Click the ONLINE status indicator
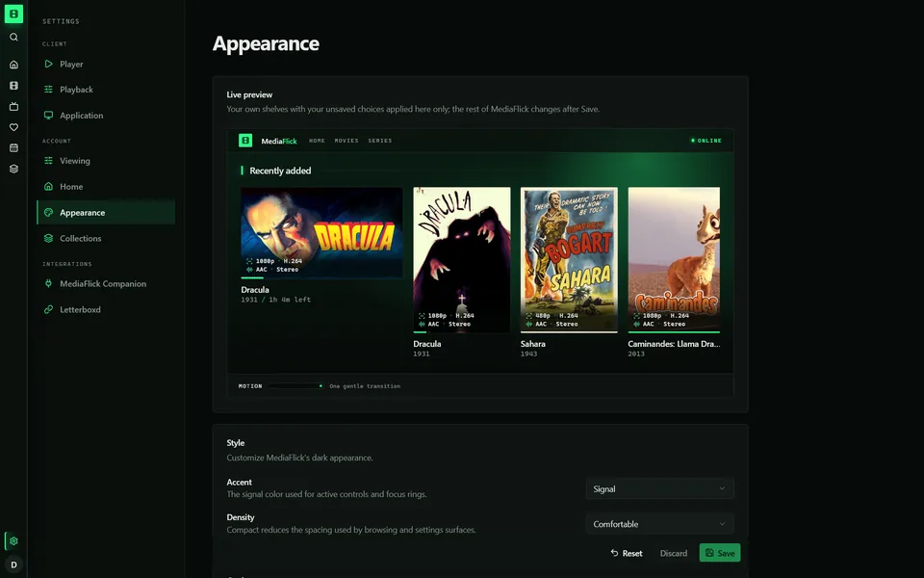924x578 pixels. point(706,141)
